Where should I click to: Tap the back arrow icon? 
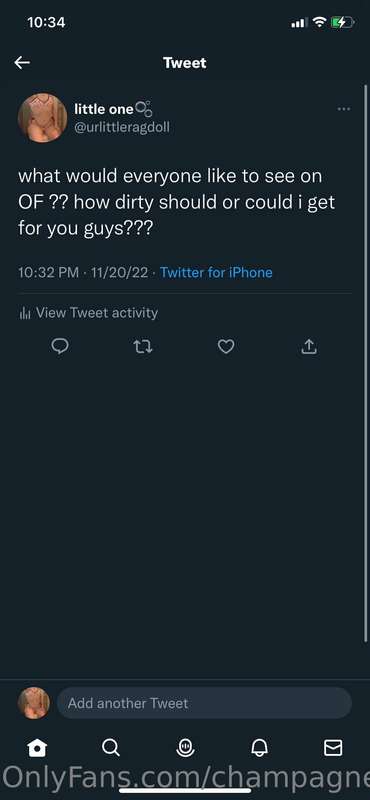[22, 63]
